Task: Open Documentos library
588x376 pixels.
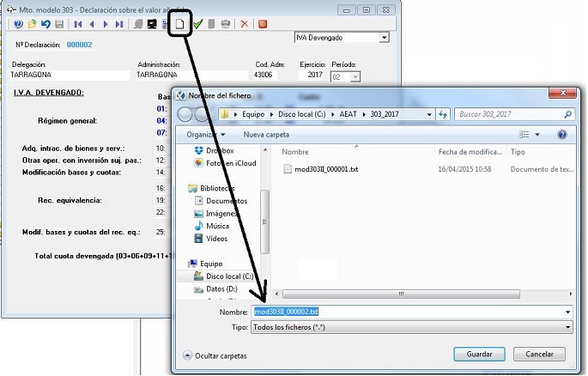Action: pyautogui.click(x=221, y=201)
